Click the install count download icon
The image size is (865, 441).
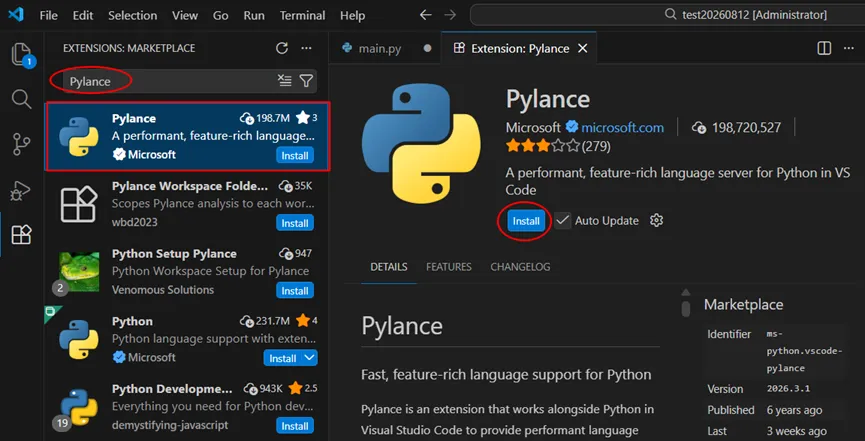pos(699,127)
